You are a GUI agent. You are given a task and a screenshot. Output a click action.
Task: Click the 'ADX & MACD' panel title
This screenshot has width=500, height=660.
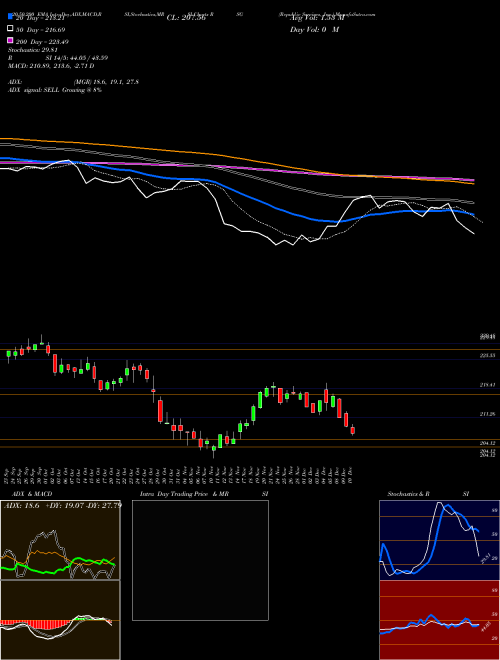(32, 494)
